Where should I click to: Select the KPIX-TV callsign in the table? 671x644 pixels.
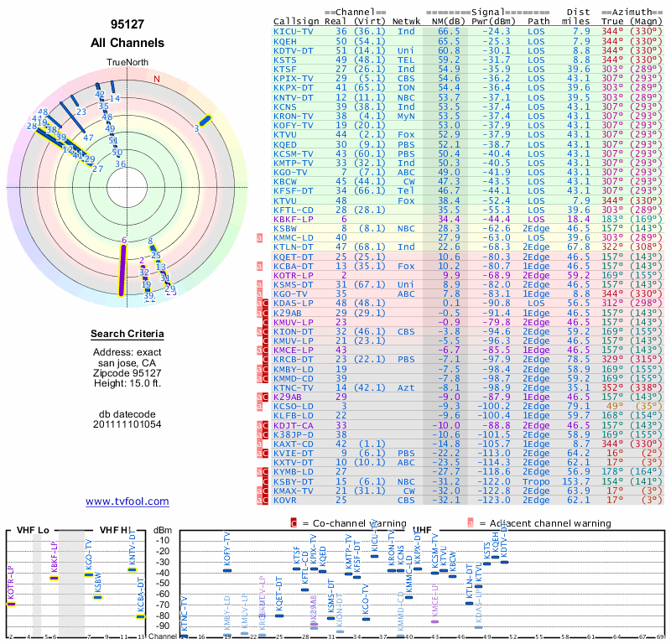(293, 79)
